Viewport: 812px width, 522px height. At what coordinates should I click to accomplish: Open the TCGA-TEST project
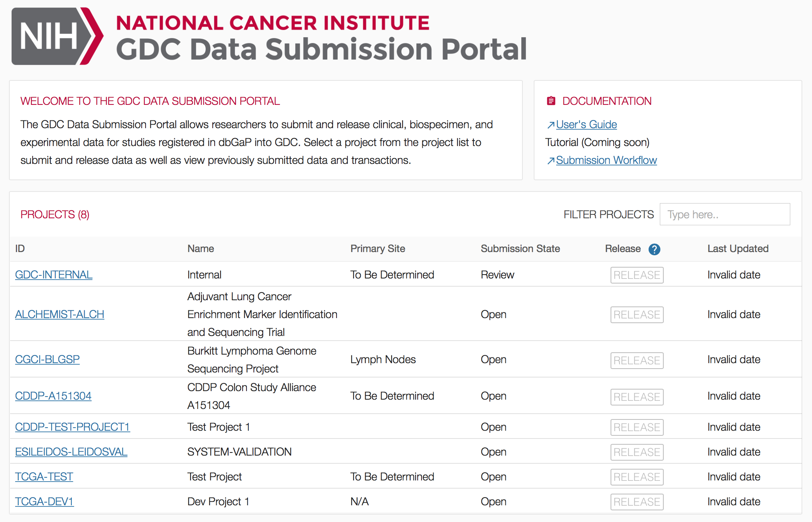click(44, 477)
